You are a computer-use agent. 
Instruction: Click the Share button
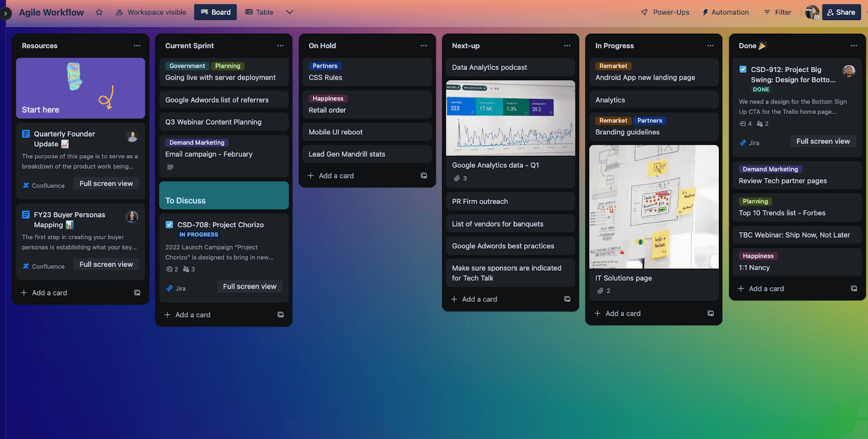tap(841, 12)
